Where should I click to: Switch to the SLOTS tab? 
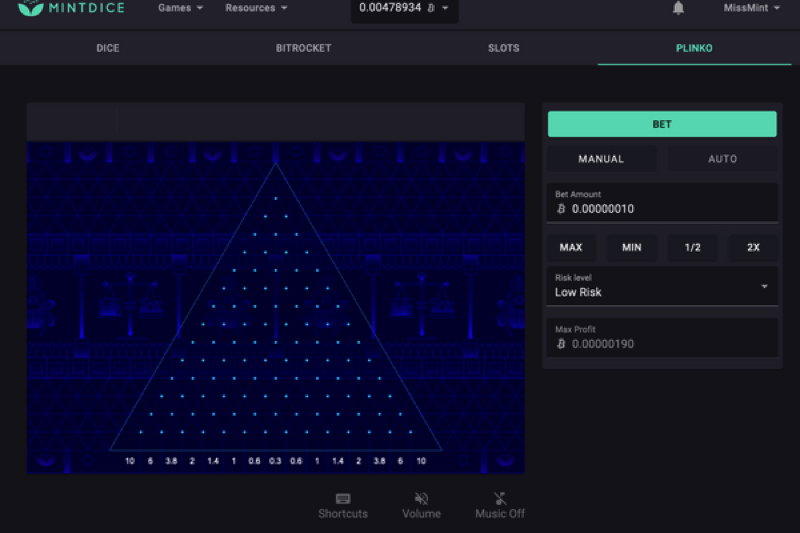504,48
